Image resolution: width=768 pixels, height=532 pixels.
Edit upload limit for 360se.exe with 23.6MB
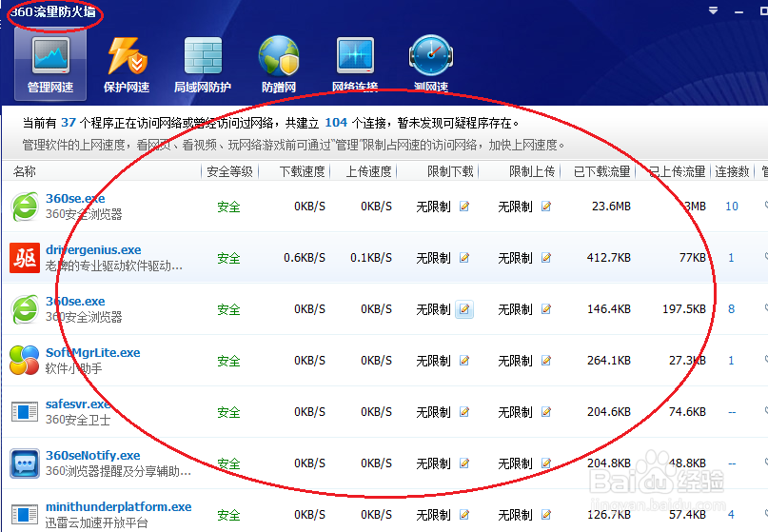[x=546, y=207]
